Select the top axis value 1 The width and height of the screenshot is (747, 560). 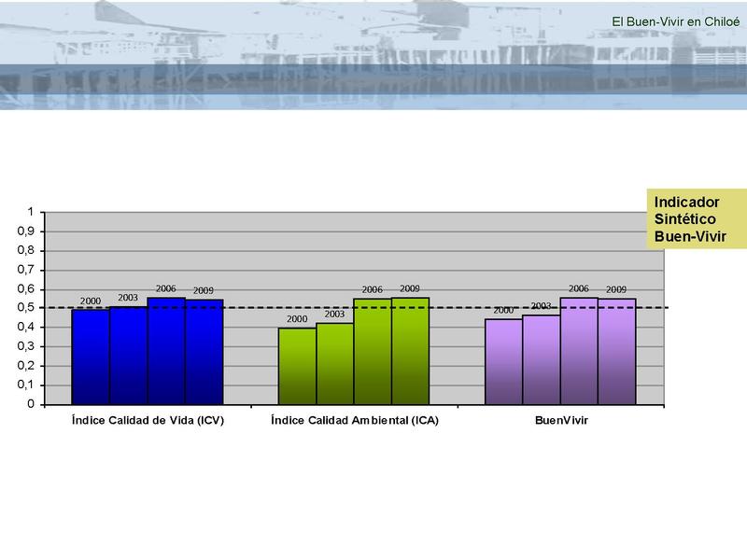coord(35,212)
